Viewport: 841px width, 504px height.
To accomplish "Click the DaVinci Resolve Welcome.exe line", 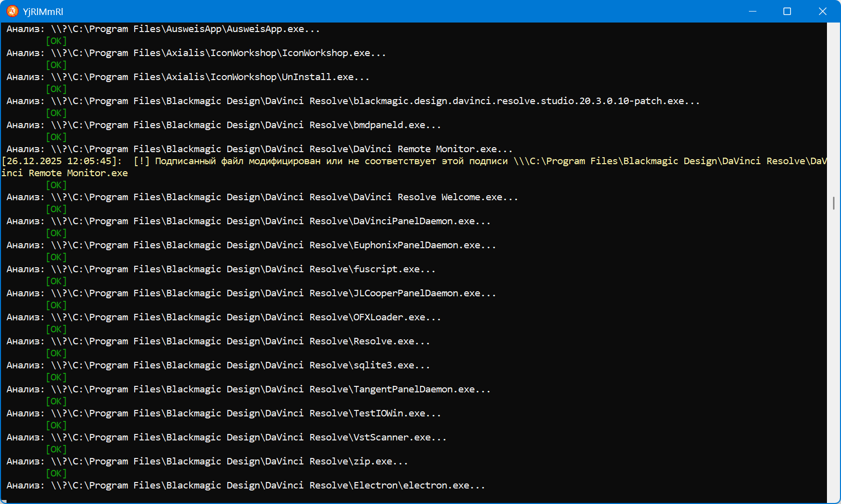I will coord(262,197).
